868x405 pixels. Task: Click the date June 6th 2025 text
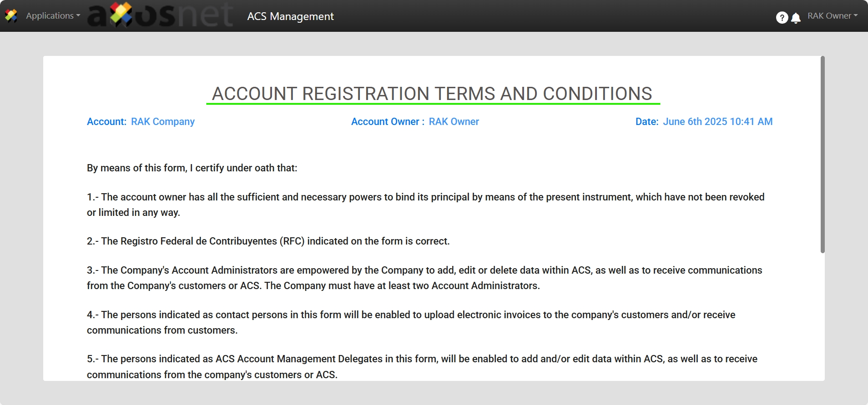717,122
